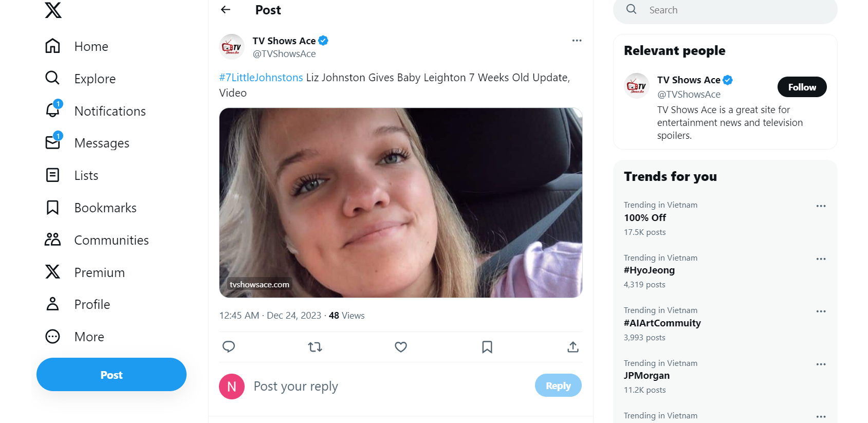Open the X logo home link
This screenshot has width=868, height=423.
click(53, 10)
